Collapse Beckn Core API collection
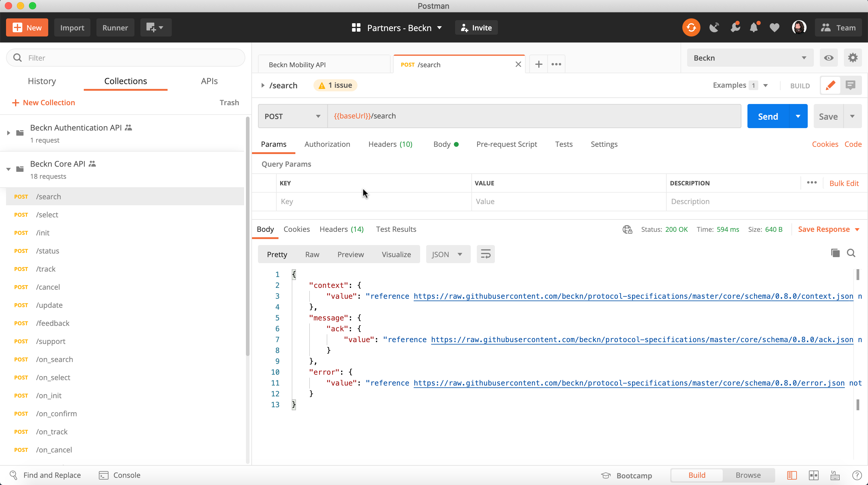Viewport: 868px width, 485px height. click(x=9, y=169)
